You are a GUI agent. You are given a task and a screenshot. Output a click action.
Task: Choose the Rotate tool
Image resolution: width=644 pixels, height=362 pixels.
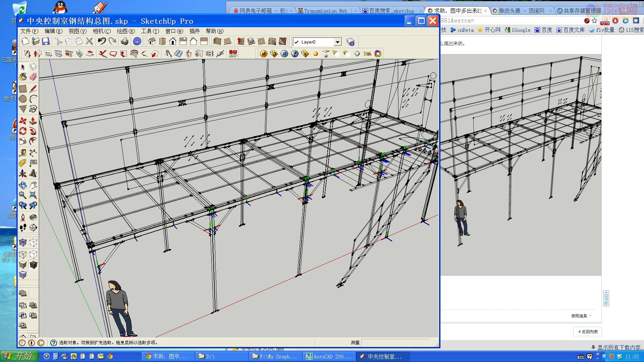click(x=23, y=131)
